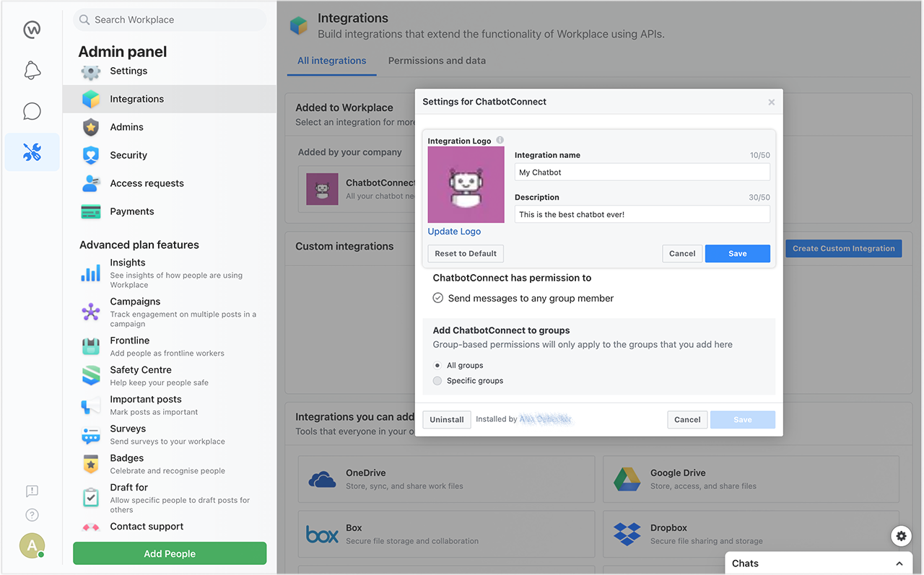Click the chat settings gear icon above Chats
The image size is (924, 575).
pos(901,536)
